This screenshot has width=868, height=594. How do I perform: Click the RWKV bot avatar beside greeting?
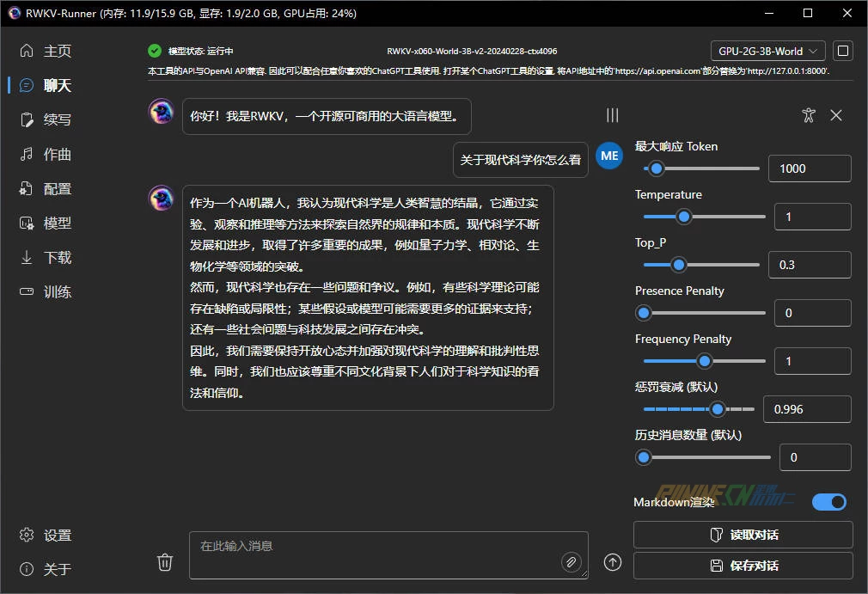click(161, 111)
